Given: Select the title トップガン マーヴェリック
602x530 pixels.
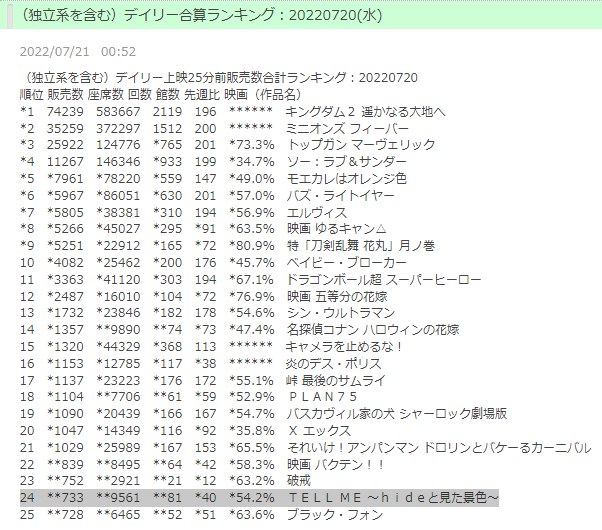Looking at the screenshot, I should tap(361, 145).
